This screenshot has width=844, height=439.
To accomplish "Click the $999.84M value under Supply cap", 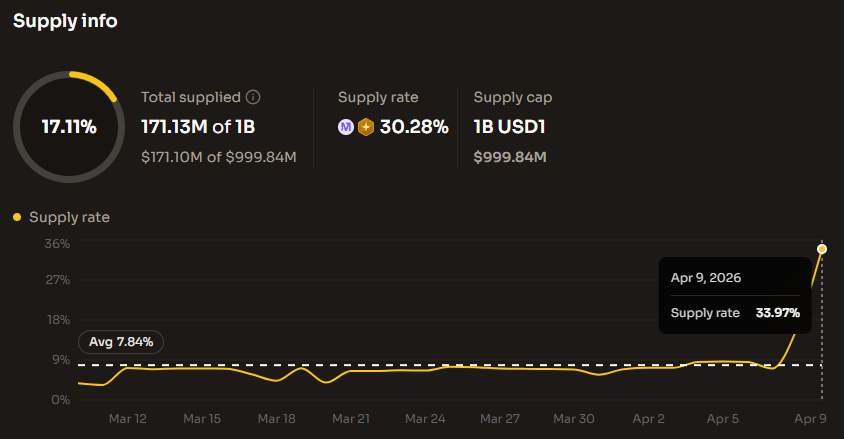I will tap(510, 157).
